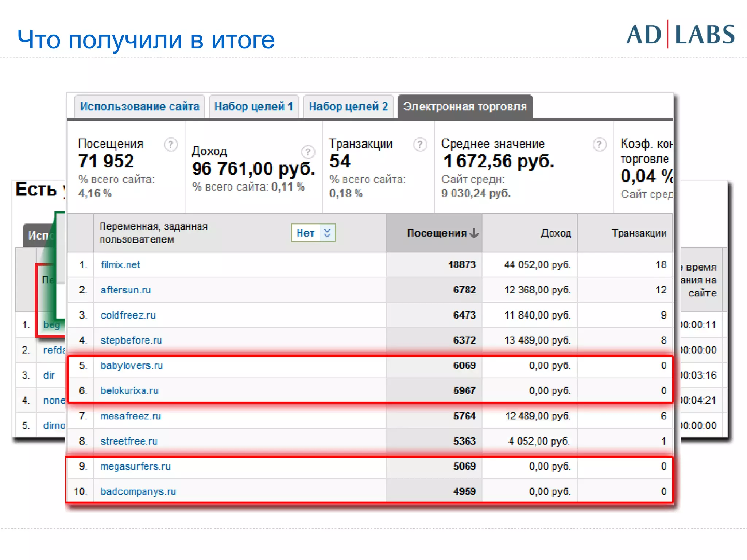747x560 pixels.
Task: Click the AD LABS logo
Action: pos(680,35)
